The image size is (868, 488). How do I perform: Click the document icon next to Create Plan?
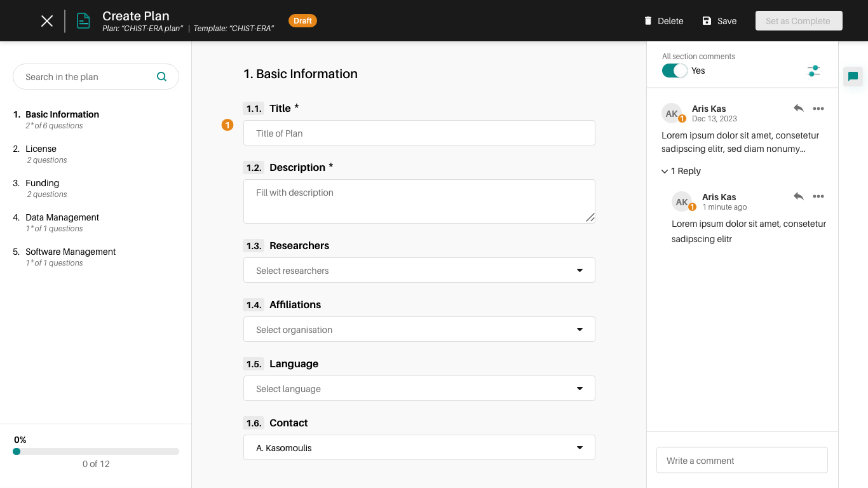click(83, 20)
